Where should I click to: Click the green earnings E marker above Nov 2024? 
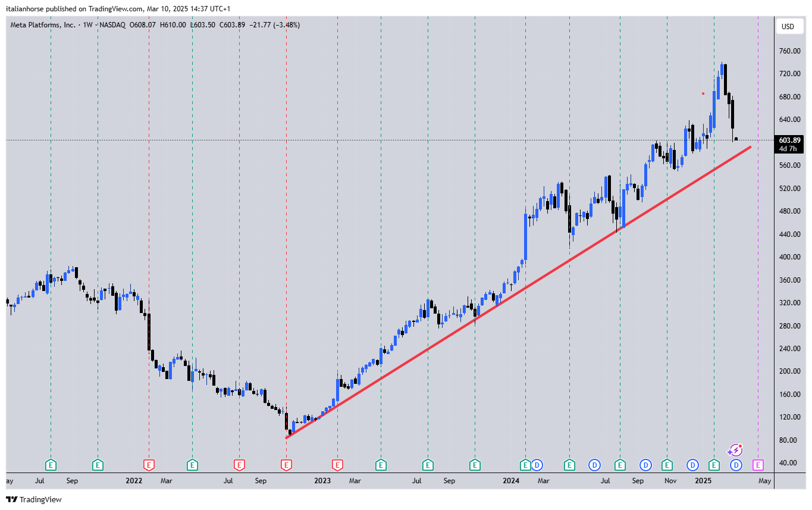(x=667, y=464)
